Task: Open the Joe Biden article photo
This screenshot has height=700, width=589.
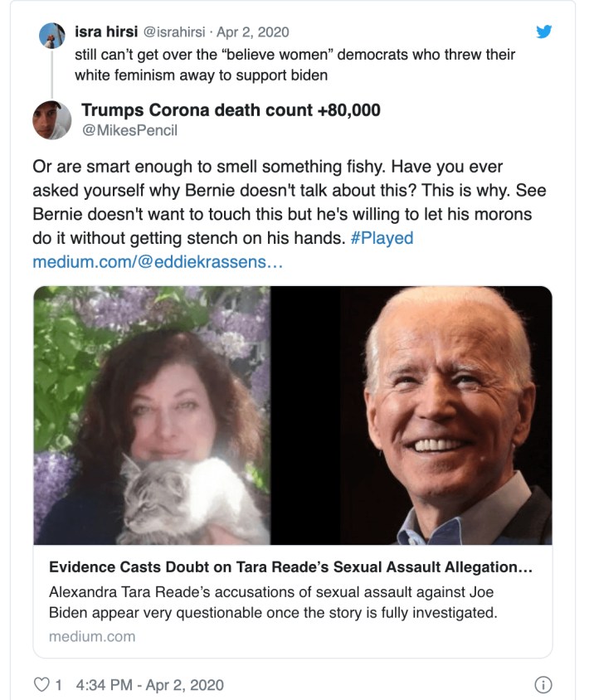Action: click(411, 415)
